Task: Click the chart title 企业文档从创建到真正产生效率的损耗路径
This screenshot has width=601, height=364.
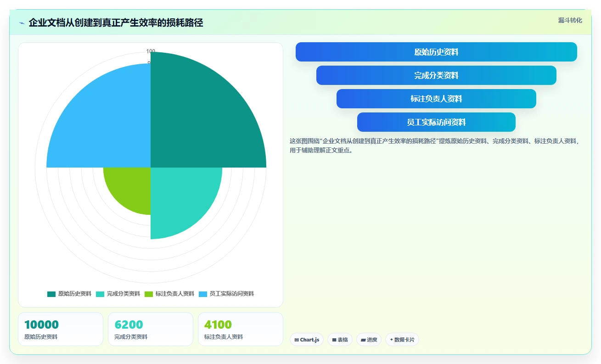Action: [116, 22]
